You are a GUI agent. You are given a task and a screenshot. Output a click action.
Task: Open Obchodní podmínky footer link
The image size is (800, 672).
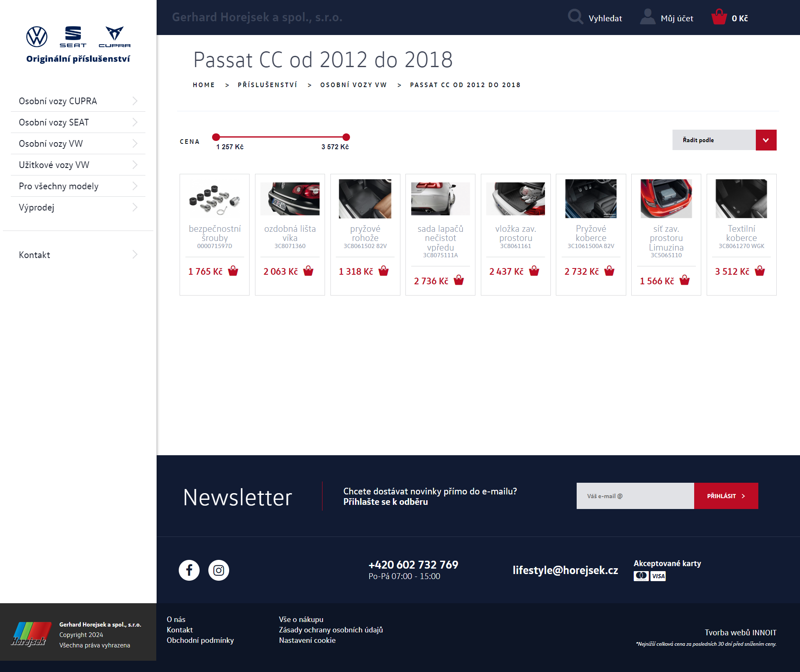click(200, 640)
